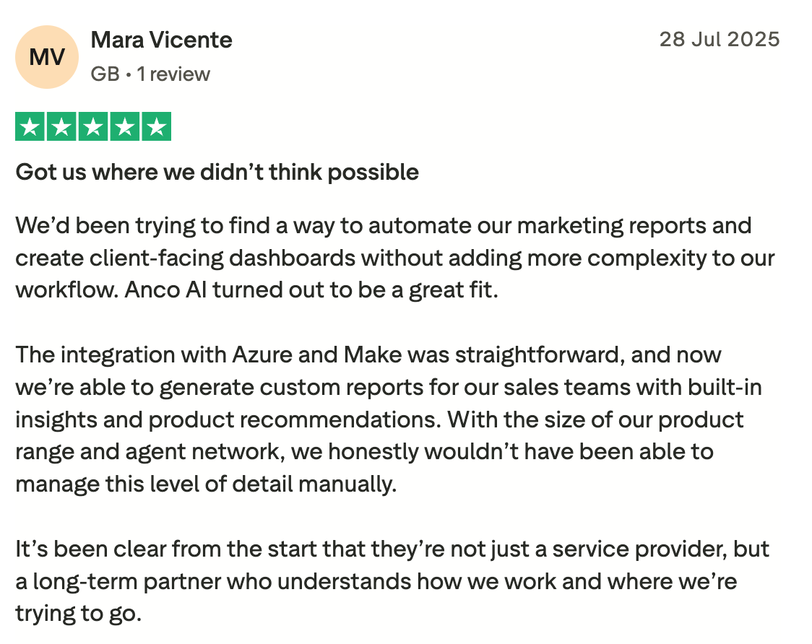The height and width of the screenshot is (644, 812).
Task: Click the MV reviewer avatar
Action: (46, 57)
